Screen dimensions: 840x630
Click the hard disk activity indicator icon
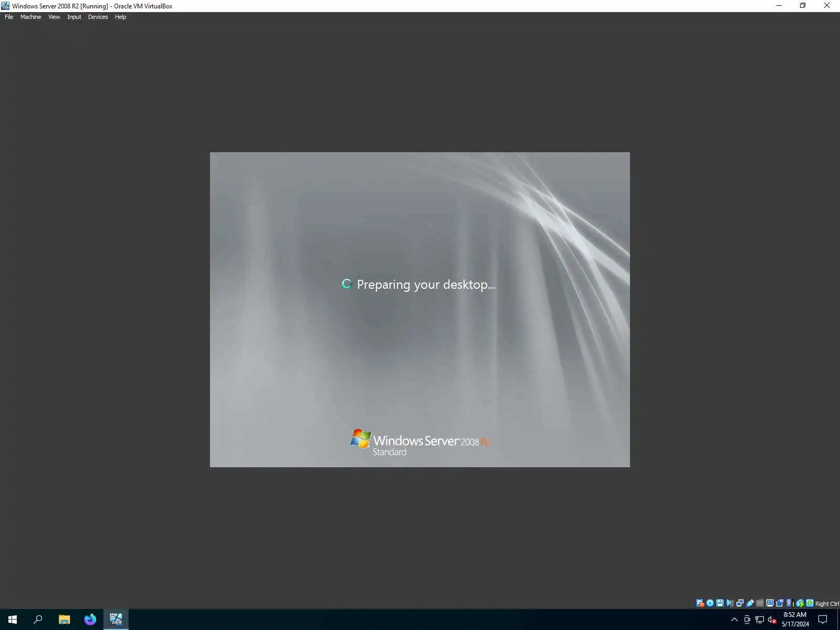[700, 603]
